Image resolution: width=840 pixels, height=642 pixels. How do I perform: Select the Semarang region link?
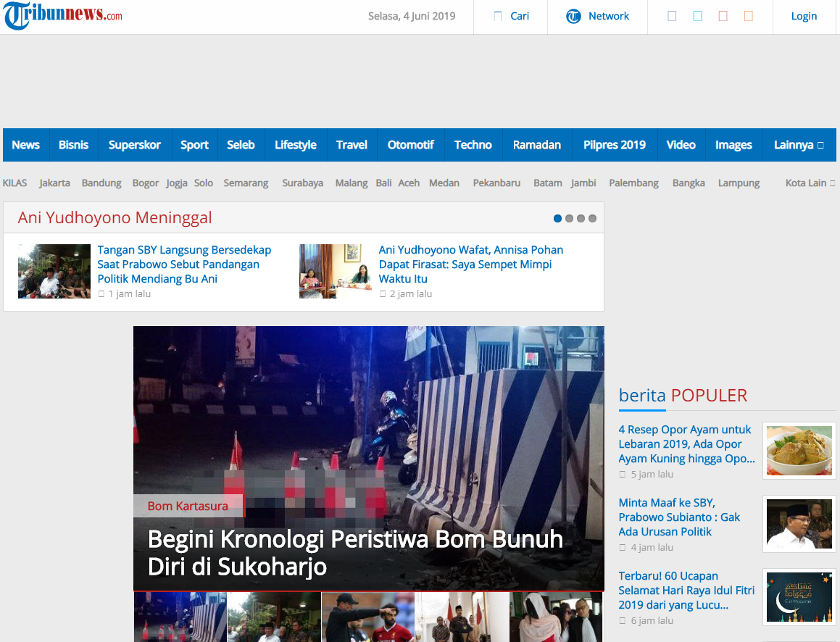[x=246, y=183]
